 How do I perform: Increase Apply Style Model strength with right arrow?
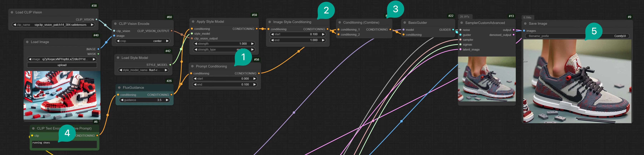point(252,44)
